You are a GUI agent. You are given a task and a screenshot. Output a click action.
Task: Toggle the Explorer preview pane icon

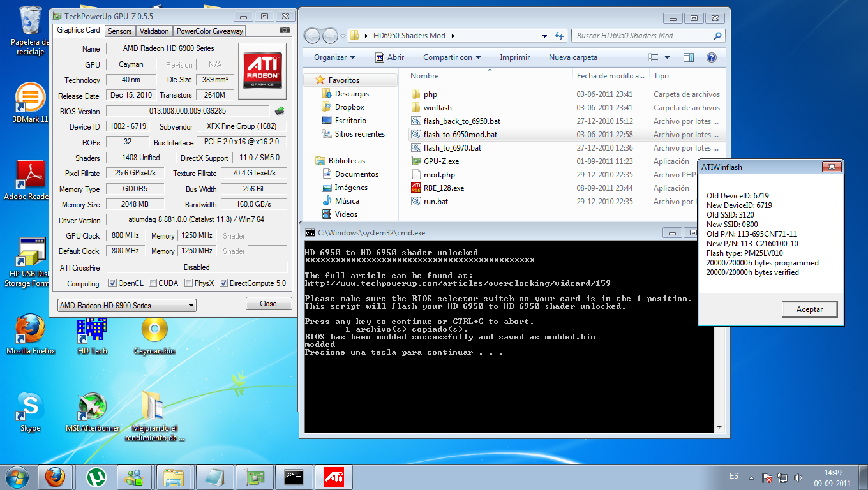pyautogui.click(x=688, y=57)
